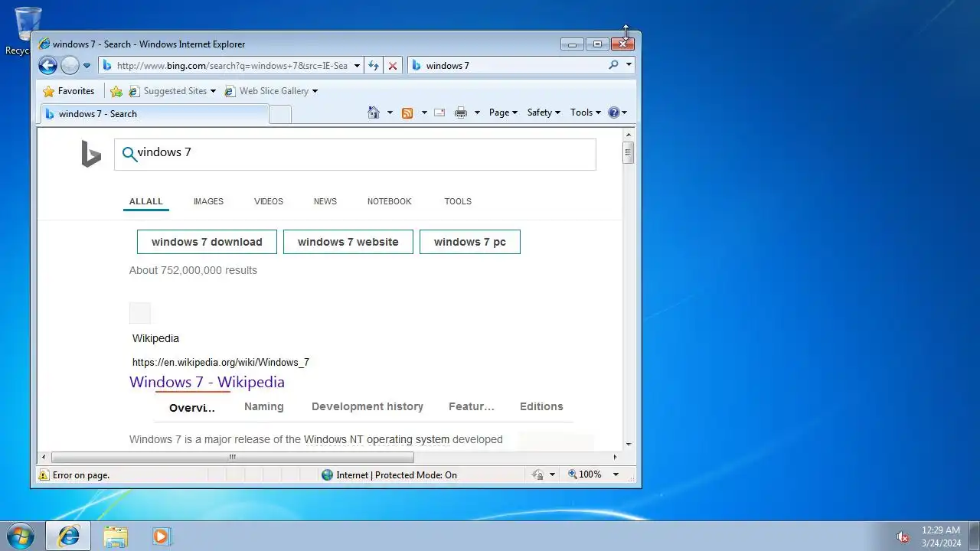This screenshot has width=980, height=551.
Task: Click the en.wikipedia.org URL text
Action: [x=220, y=363]
